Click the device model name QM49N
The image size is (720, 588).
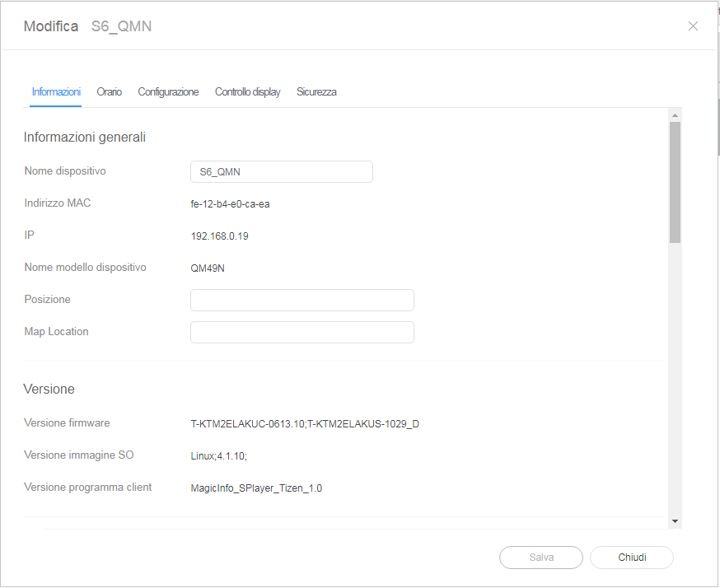pyautogui.click(x=208, y=268)
